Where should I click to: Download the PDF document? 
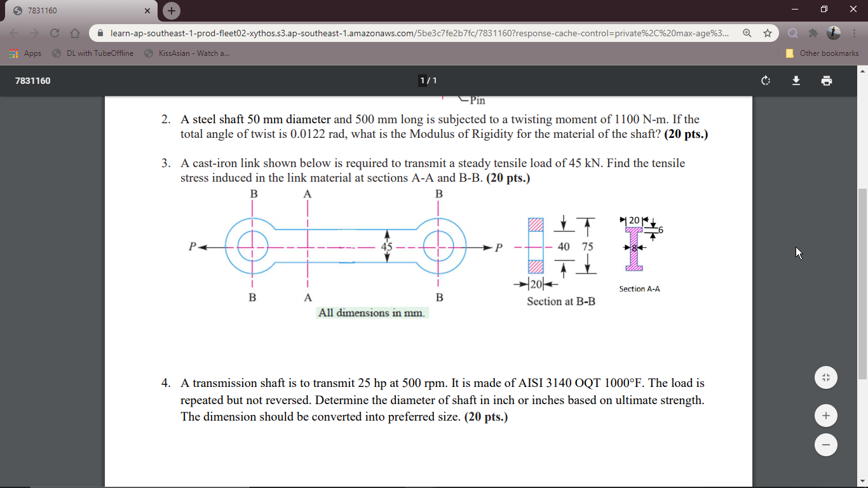click(x=796, y=81)
